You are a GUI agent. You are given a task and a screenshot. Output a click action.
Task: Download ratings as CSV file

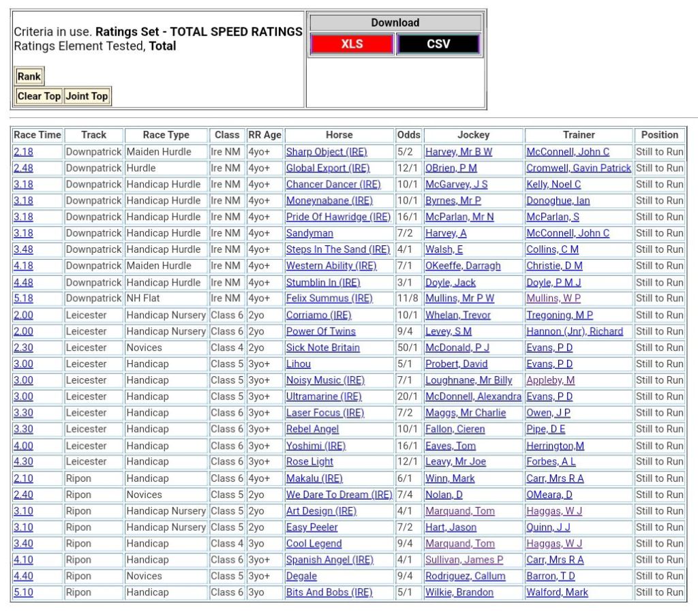pyautogui.click(x=438, y=44)
